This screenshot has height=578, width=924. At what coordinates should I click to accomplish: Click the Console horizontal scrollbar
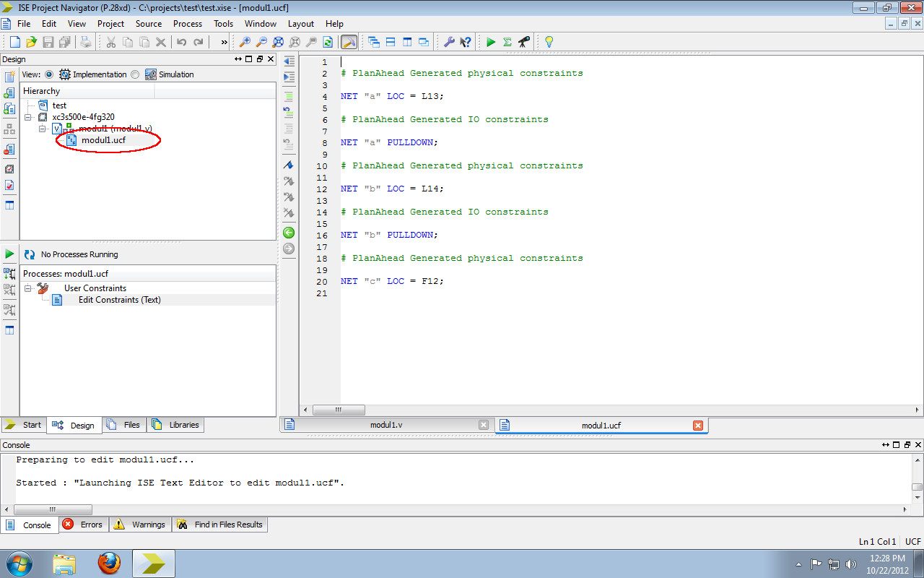(x=52, y=509)
